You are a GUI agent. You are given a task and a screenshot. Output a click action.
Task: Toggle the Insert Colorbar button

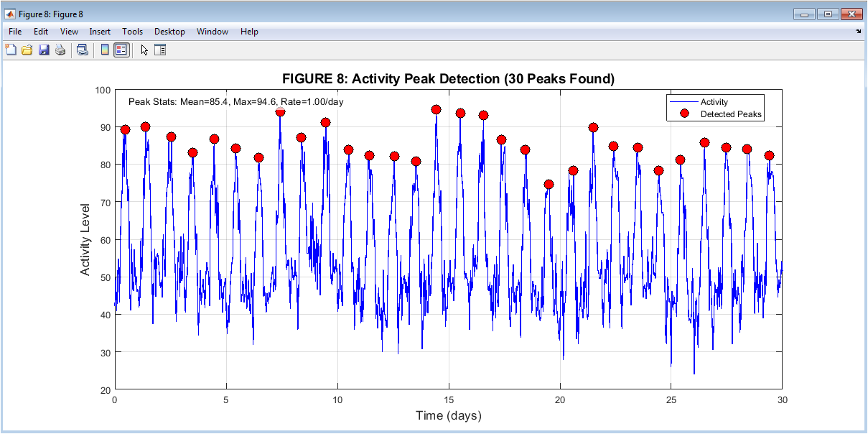click(x=105, y=50)
